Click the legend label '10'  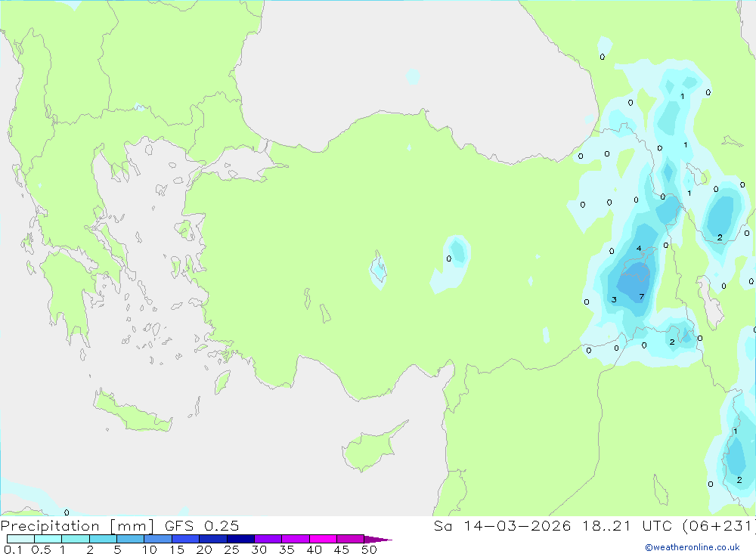pyautogui.click(x=149, y=549)
